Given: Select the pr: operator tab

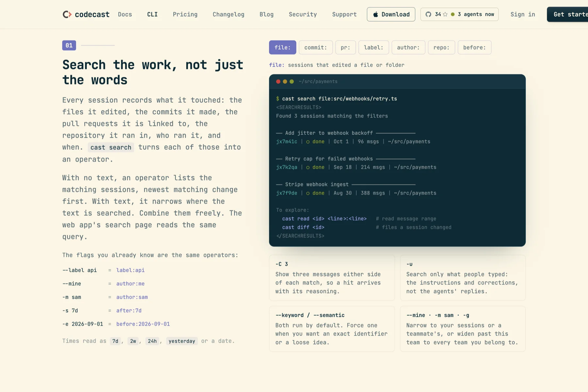Looking at the screenshot, I should 345,47.
